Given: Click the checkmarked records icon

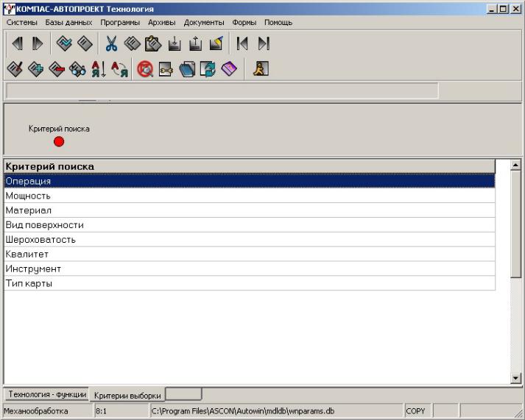Looking at the screenshot, I should (x=64, y=43).
